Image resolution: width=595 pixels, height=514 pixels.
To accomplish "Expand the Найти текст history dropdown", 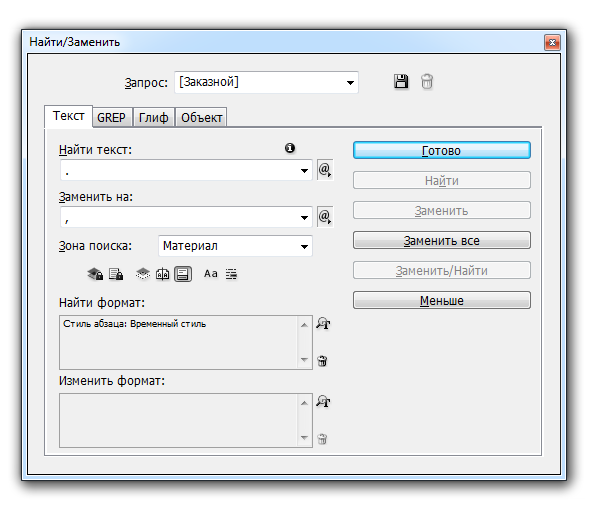I will click(304, 171).
